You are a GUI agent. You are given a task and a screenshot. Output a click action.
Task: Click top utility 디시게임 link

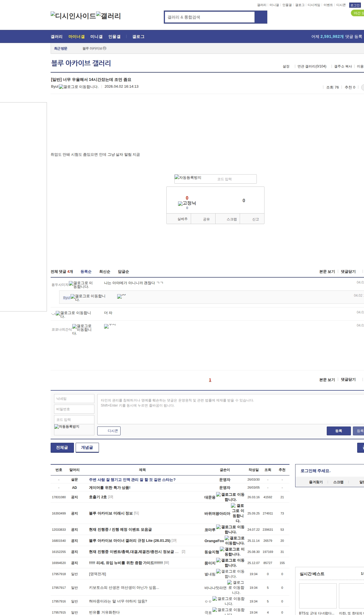click(314, 5)
